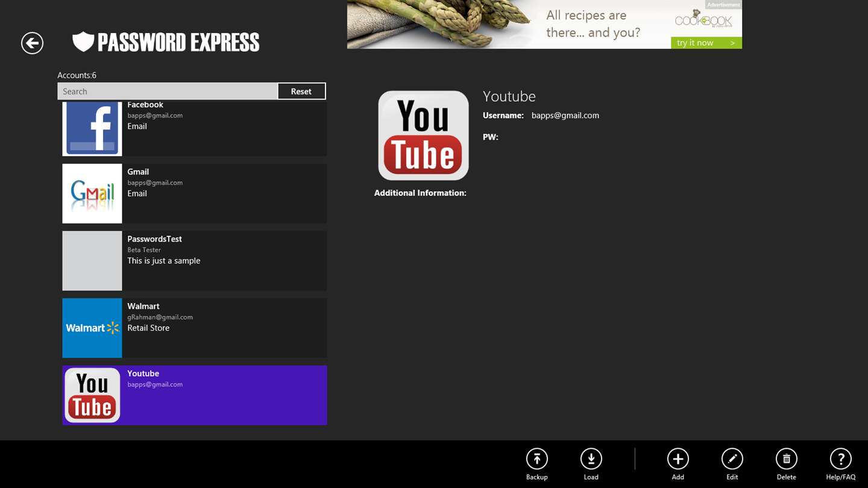Viewport: 868px width, 488px height.
Task: Select the Walmart logo thumbnail
Action: (92, 328)
